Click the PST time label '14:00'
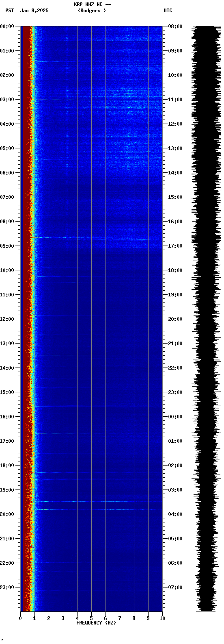Viewport: 224px width, 644px height. tap(7, 368)
